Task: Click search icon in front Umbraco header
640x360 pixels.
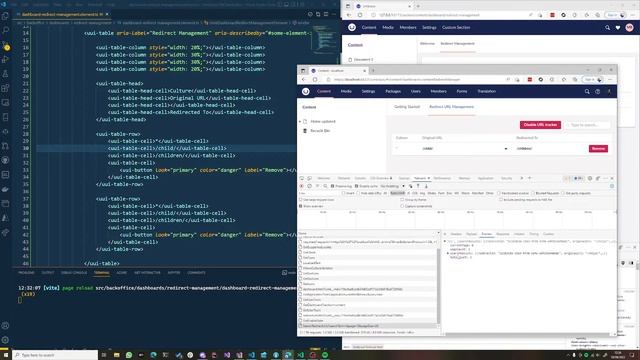Action: pos(587,92)
